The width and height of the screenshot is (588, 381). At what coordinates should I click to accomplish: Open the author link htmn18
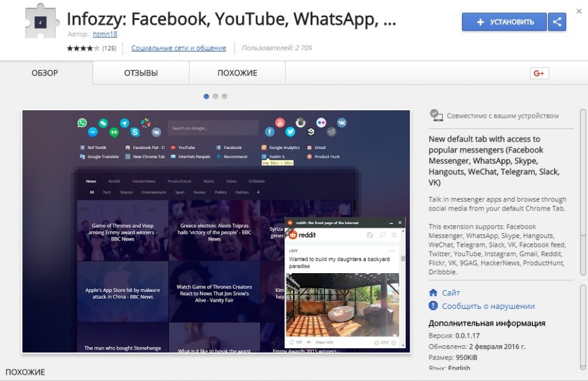click(x=105, y=34)
